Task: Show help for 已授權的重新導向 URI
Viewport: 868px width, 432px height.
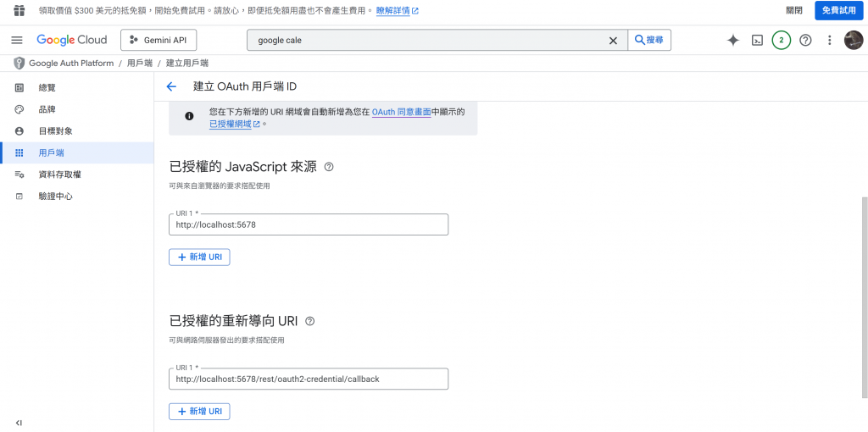Action: click(x=310, y=321)
